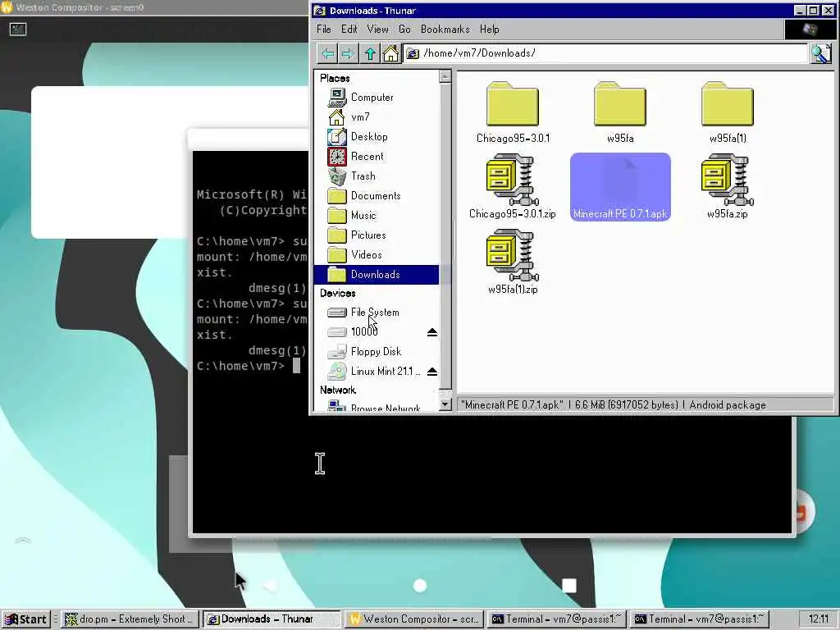
Task: Select the Minecraft PE 0.7.1.apk file
Action: pyautogui.click(x=620, y=186)
